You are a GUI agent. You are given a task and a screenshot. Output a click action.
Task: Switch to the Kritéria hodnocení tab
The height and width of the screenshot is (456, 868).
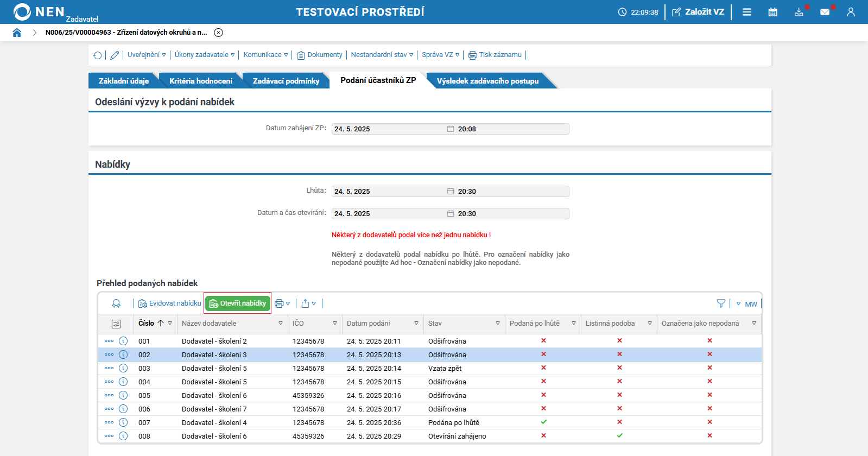pos(201,81)
